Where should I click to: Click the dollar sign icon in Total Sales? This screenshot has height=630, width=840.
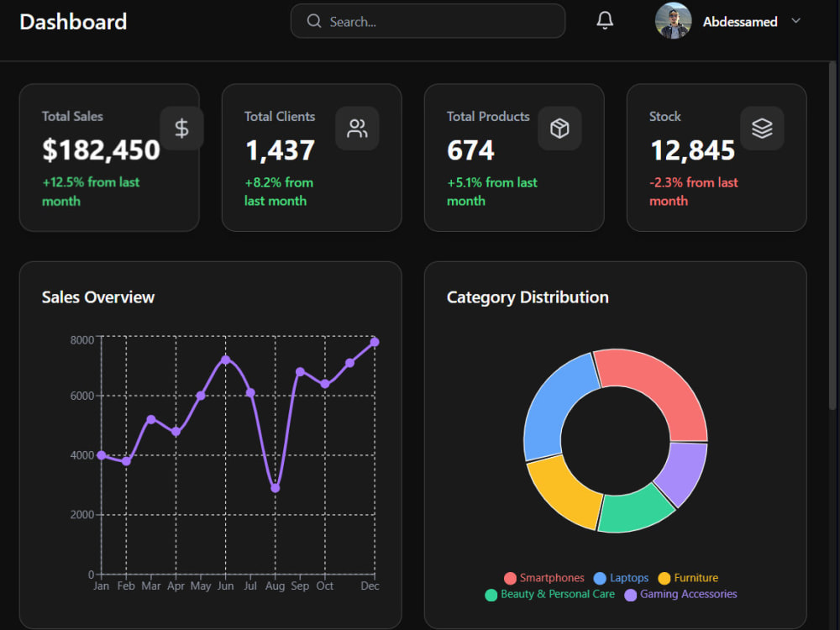tap(181, 129)
